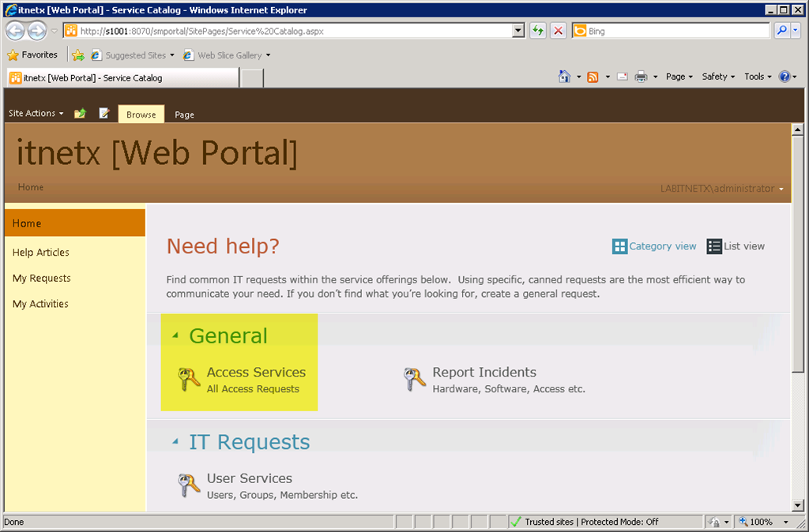809x532 pixels.
Task: Open My Requests in left navigation
Action: point(42,279)
